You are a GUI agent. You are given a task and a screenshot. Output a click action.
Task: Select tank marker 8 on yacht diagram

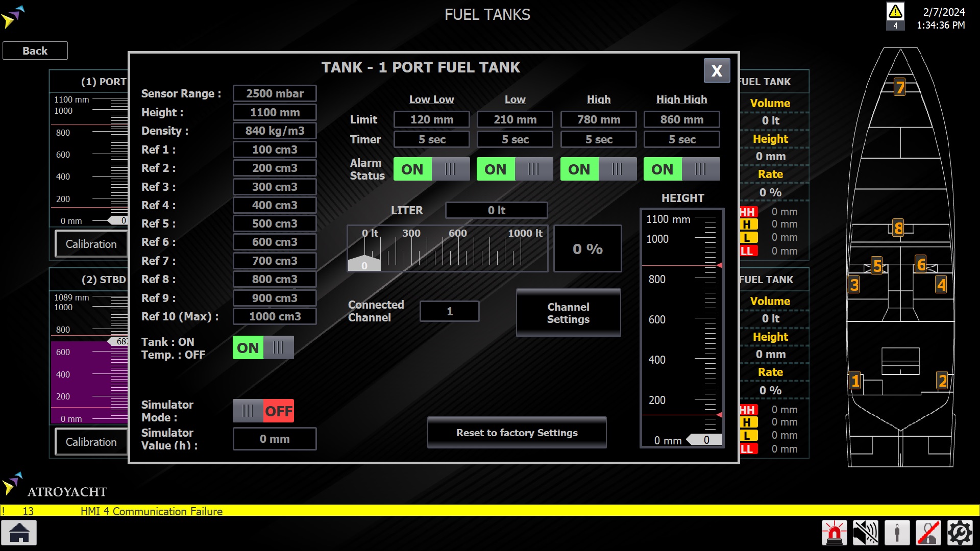[x=898, y=228]
